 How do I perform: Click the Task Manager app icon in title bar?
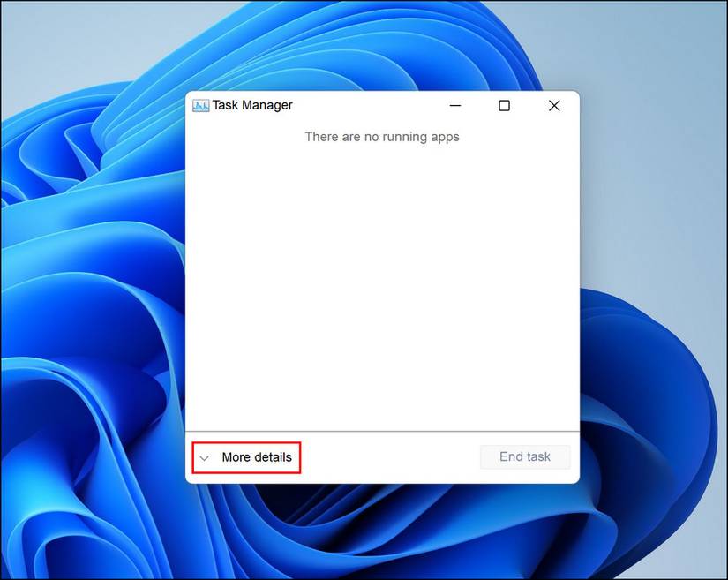point(200,106)
